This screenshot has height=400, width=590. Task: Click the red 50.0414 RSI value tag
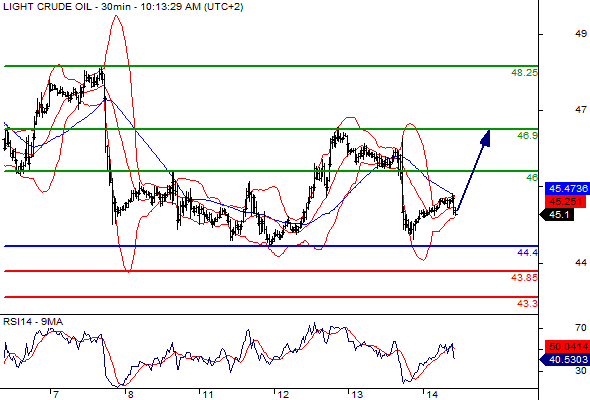[x=567, y=346]
